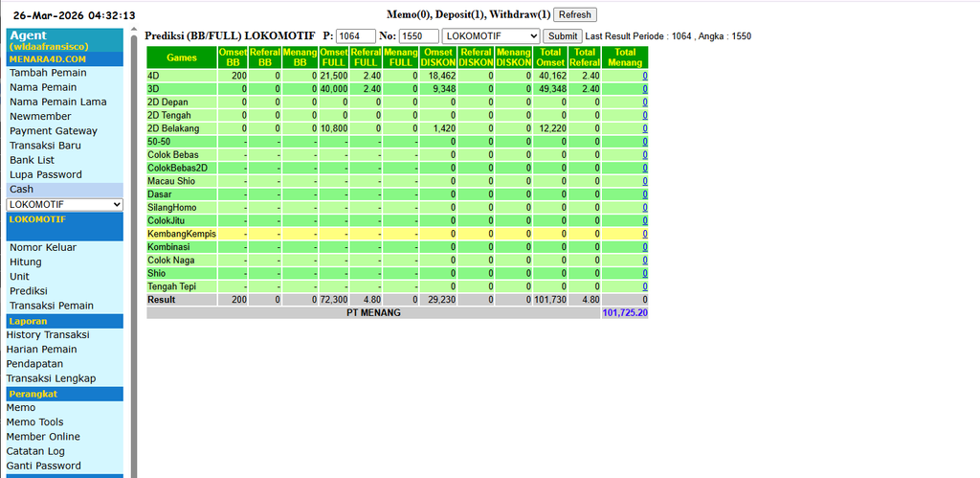The height and width of the screenshot is (478, 980).
Task: Click Total Menang link for Colok Naga
Action: [645, 261]
